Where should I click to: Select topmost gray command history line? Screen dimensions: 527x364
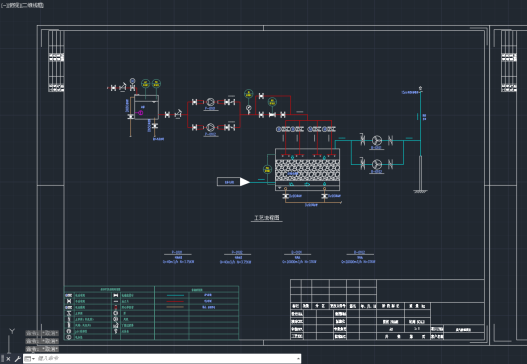coord(42,333)
